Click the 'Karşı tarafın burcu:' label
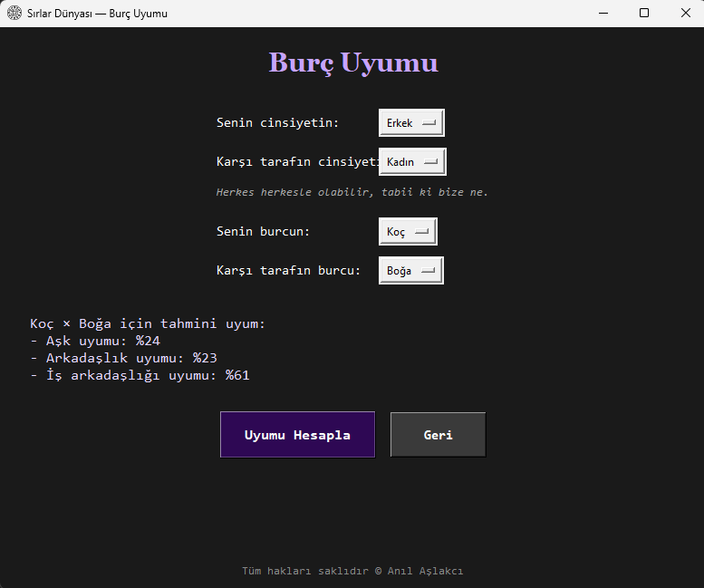 coord(289,271)
